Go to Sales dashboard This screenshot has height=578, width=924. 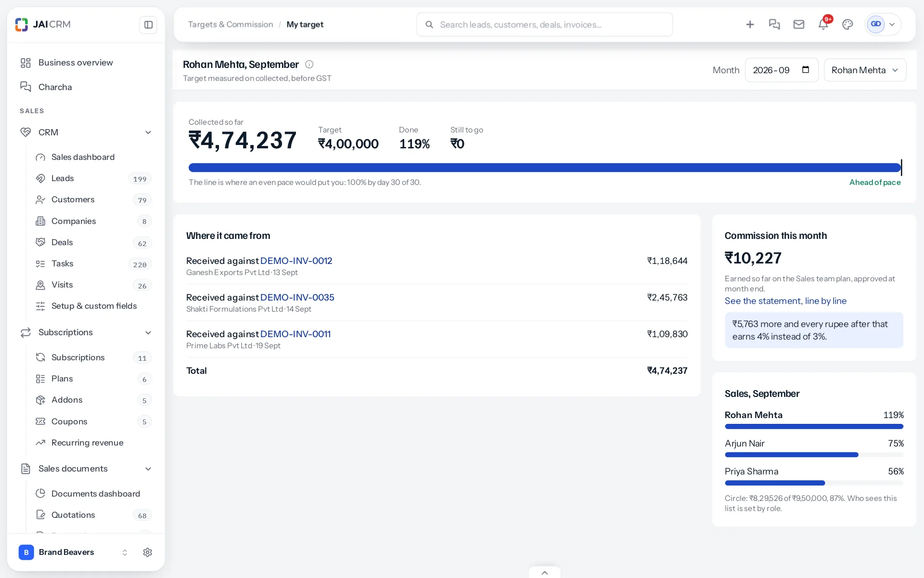[93, 157]
